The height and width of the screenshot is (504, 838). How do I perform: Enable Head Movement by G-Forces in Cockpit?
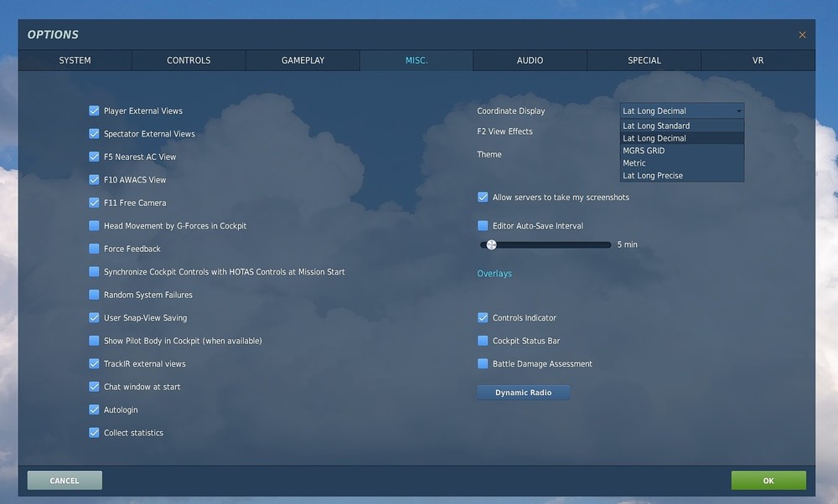[94, 225]
